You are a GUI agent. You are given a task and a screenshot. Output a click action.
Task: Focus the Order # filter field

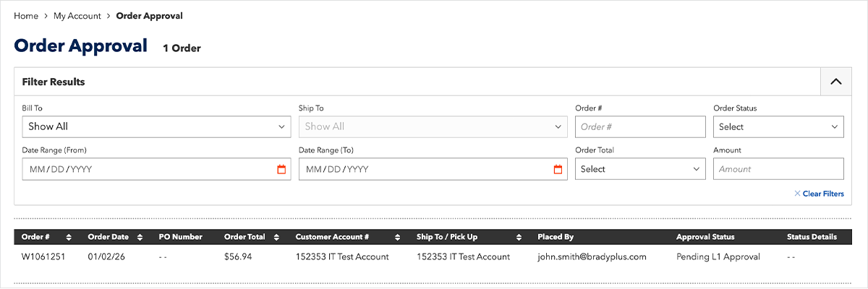tap(640, 126)
